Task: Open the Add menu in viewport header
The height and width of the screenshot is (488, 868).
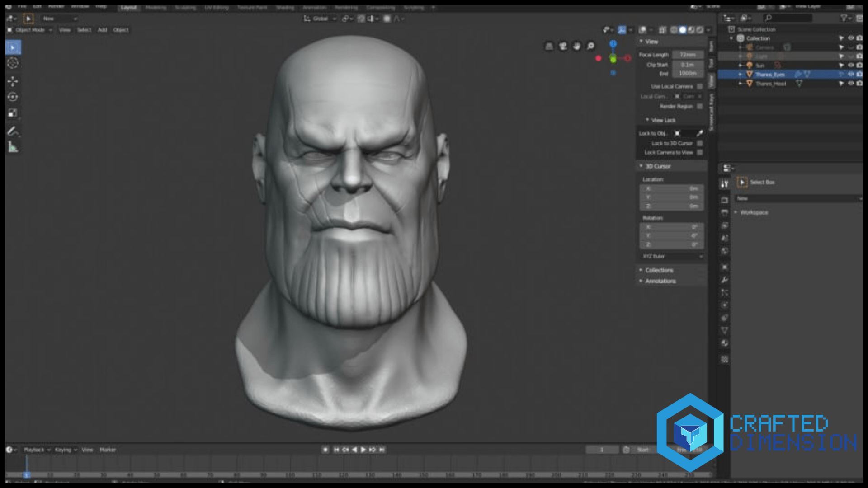Action: [x=103, y=30]
